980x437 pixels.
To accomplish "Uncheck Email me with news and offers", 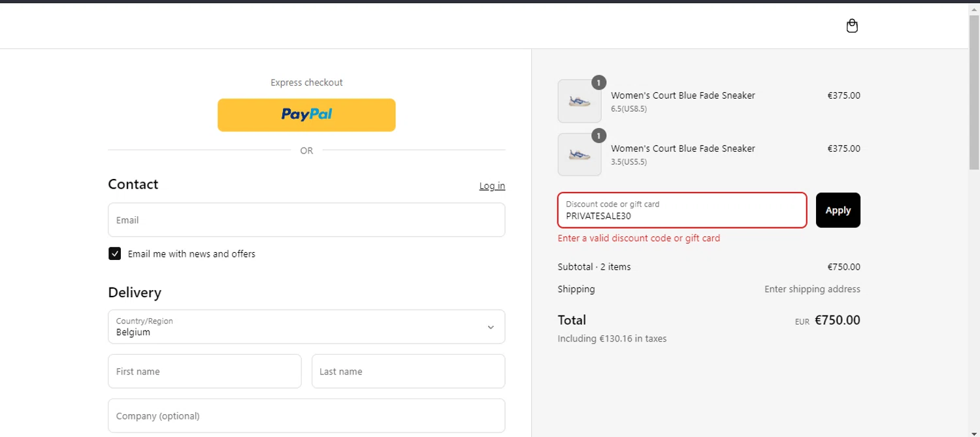I will pyautogui.click(x=115, y=254).
